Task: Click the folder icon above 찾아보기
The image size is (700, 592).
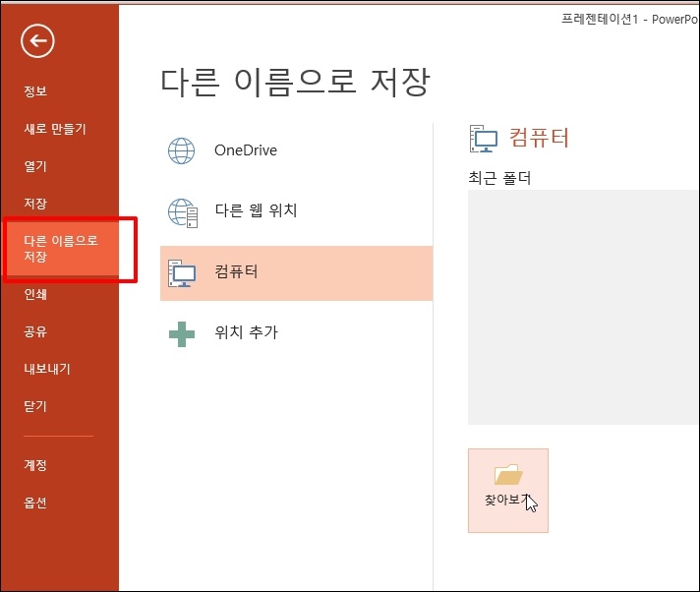Action: (508, 474)
